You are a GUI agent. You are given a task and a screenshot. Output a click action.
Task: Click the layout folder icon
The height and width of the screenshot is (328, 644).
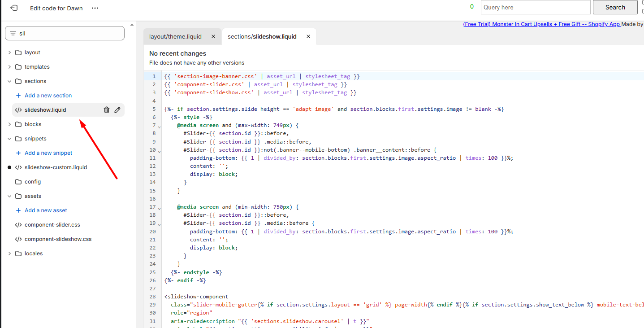pyautogui.click(x=18, y=52)
